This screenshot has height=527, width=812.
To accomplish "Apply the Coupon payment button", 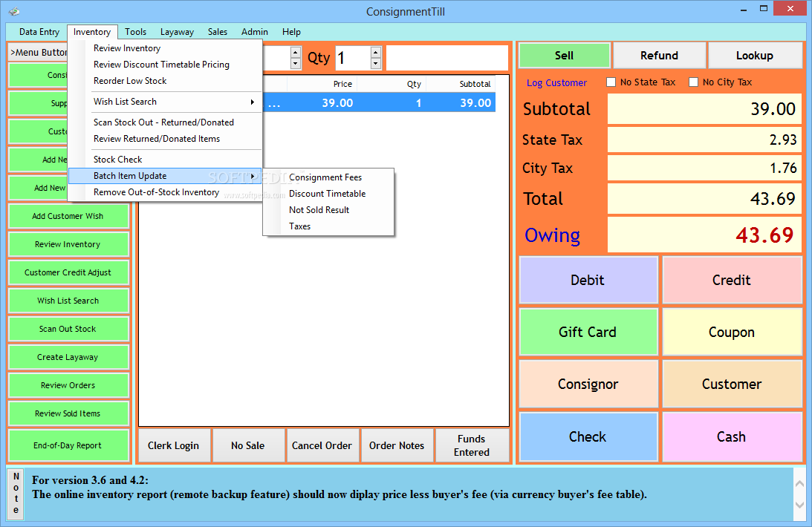I will tap(732, 332).
